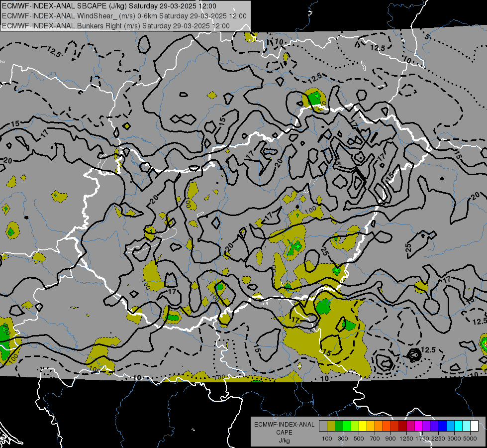The width and height of the screenshot is (487, 448).
Task: Click the 1250 value under the legend bar
Action: 406,439
